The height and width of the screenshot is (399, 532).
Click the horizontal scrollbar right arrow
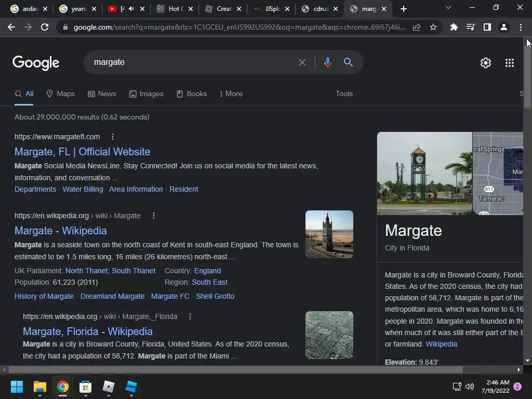(519, 370)
